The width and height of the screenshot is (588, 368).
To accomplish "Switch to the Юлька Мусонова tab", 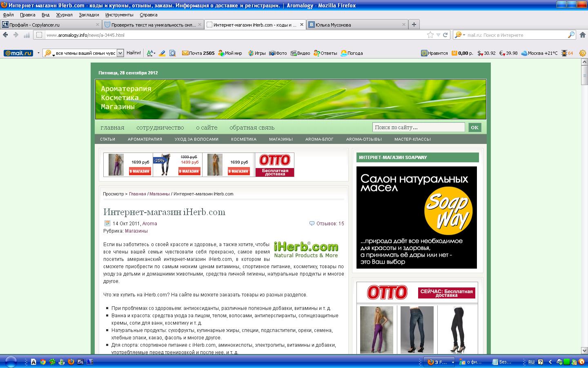I will (x=357, y=25).
